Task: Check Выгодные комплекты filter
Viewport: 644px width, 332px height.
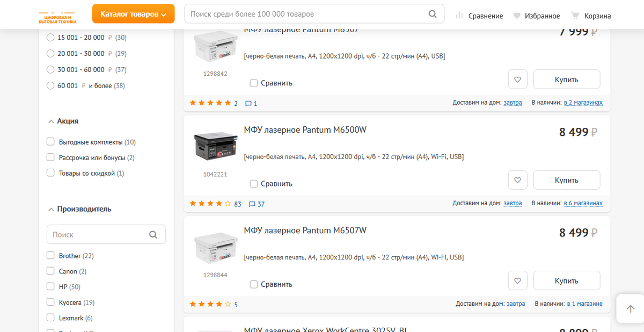Action: click(x=50, y=142)
